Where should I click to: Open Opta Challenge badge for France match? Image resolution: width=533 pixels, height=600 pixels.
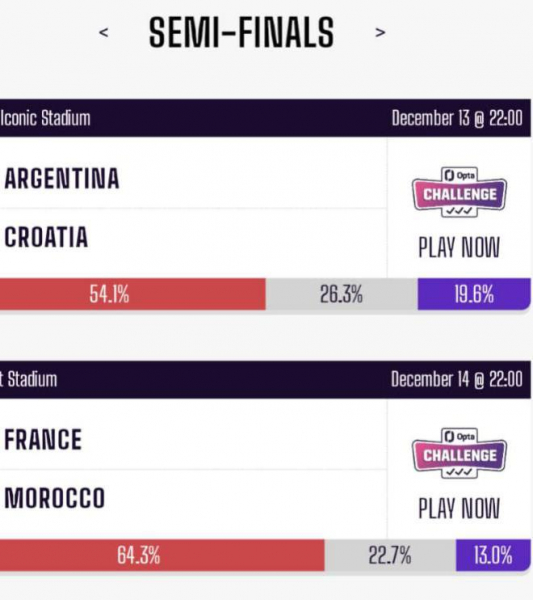coord(459,453)
